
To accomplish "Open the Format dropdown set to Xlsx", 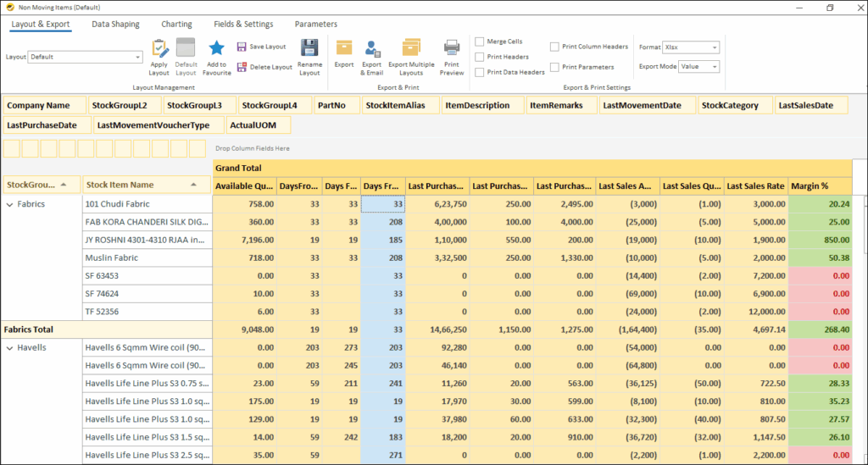I will (691, 47).
